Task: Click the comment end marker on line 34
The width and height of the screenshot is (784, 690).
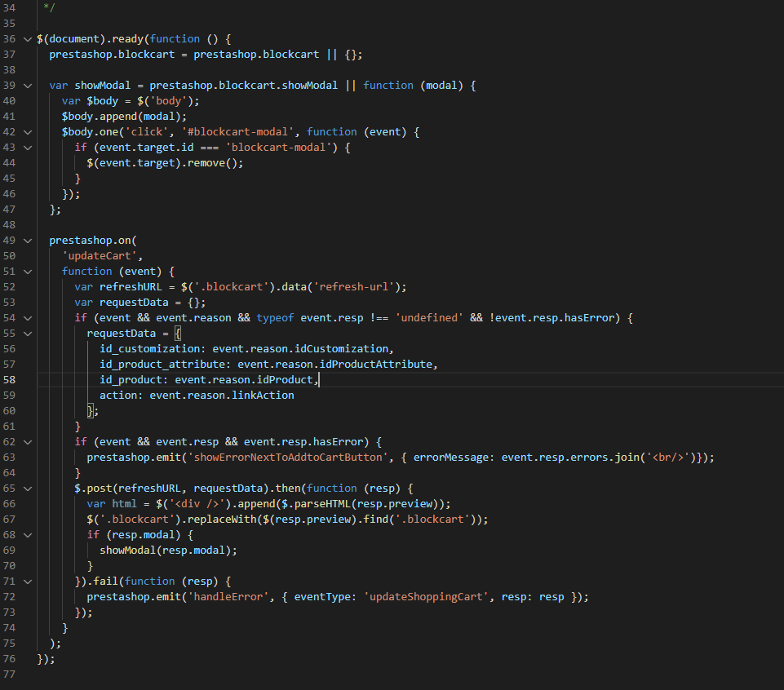Action: (x=49, y=8)
